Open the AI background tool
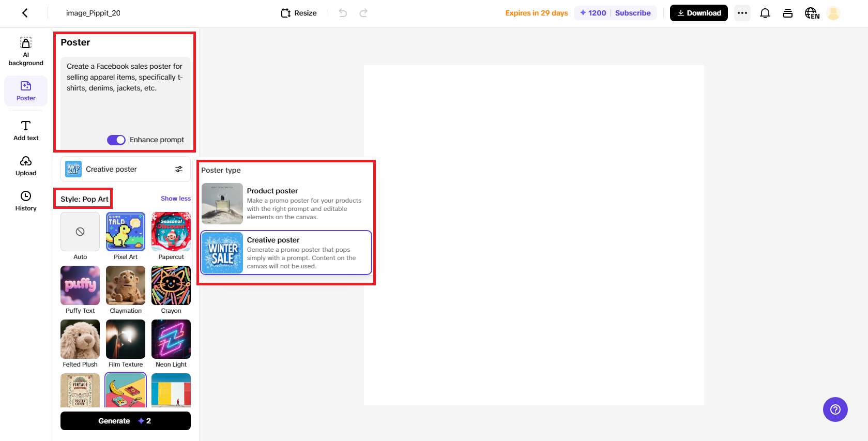 coord(26,52)
